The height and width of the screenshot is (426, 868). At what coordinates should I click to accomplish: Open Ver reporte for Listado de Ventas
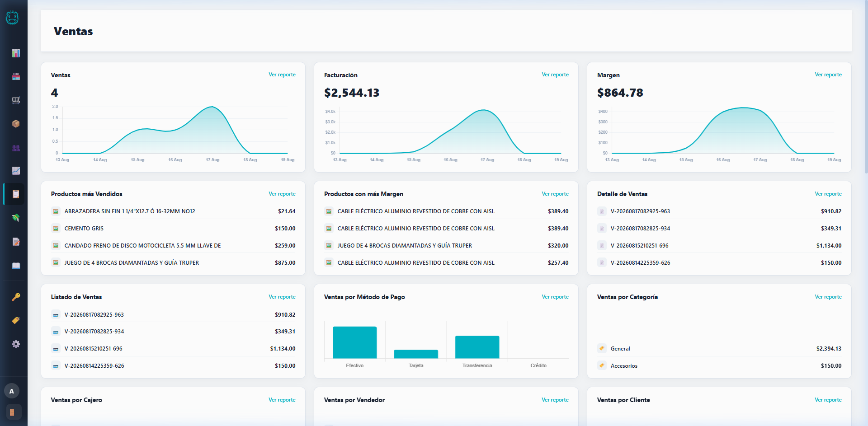pyautogui.click(x=282, y=297)
